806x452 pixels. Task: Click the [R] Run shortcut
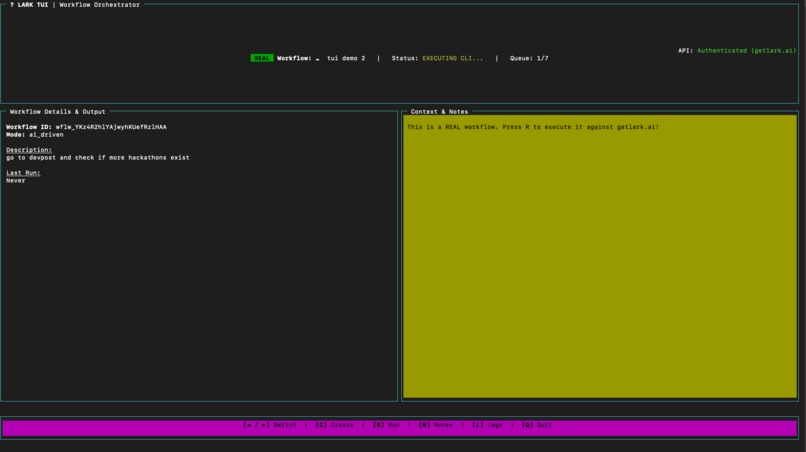(x=386, y=425)
